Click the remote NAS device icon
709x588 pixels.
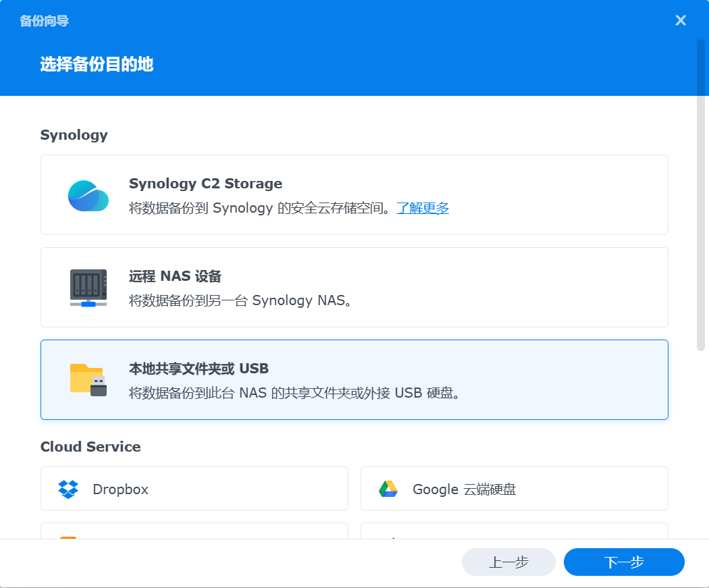click(x=88, y=288)
